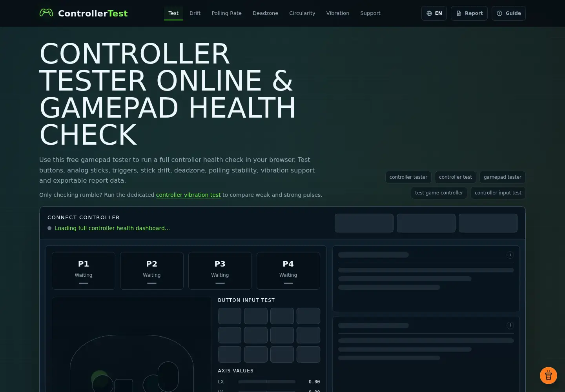565x392 pixels.
Task: Click the test game controller tag
Action: tap(439, 193)
